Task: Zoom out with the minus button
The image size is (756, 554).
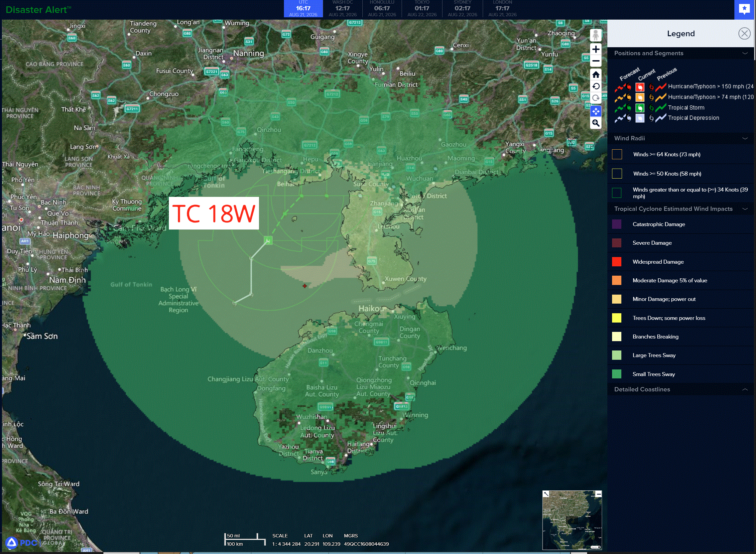Action: (595, 62)
